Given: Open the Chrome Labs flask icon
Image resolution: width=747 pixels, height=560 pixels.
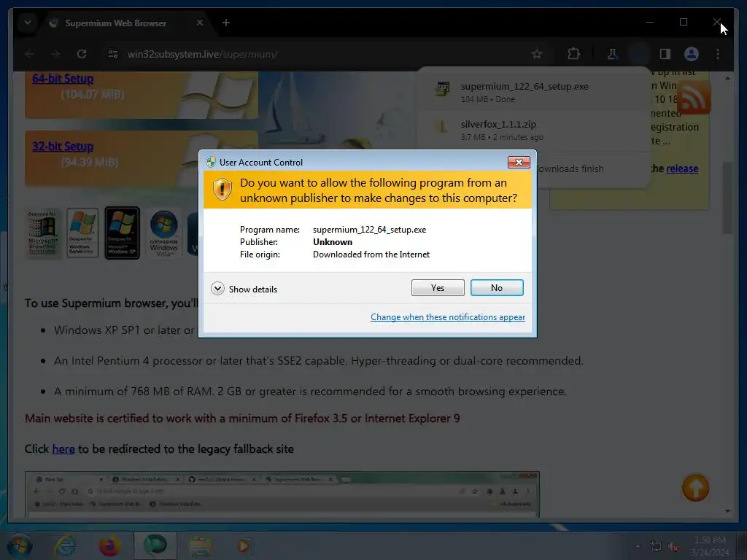Looking at the screenshot, I should click(x=613, y=54).
